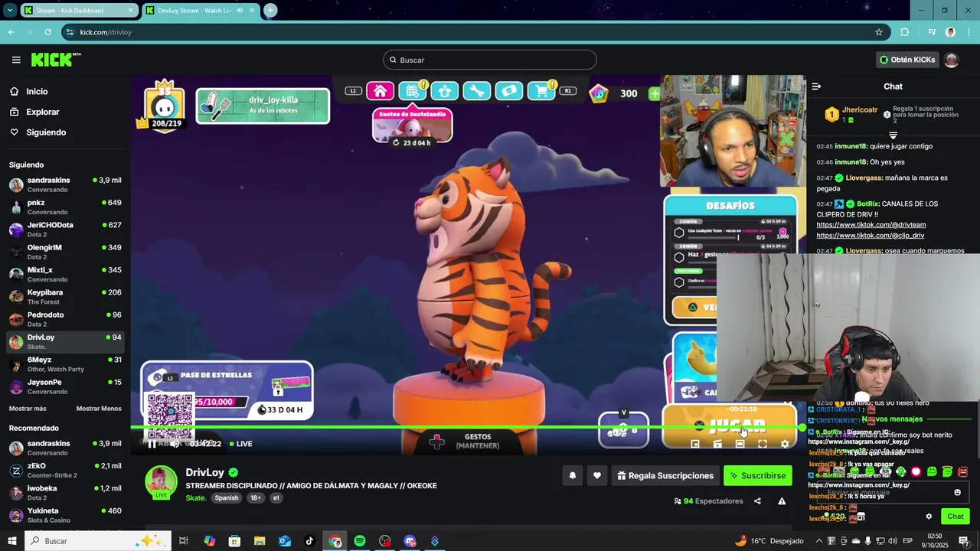Toggle follow heart for DrivLoy
This screenshot has height=551, width=980.
coord(597,475)
